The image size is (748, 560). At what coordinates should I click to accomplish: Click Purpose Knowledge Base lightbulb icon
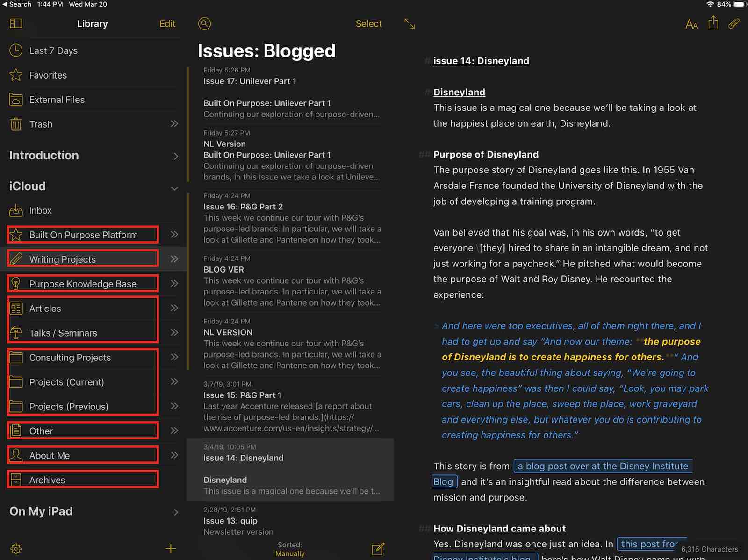16,284
